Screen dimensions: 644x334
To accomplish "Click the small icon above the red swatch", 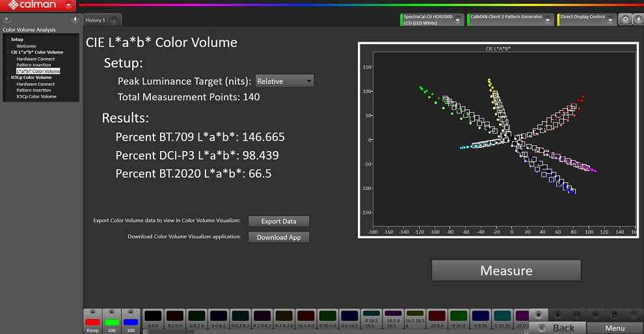I will point(92,313).
